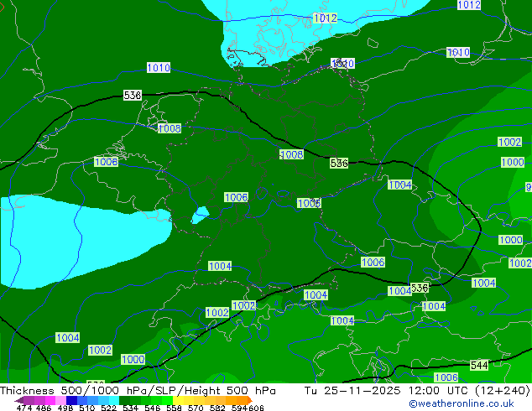Click the 'Thickness 500/1000 hPa/SLP/Height 500 hPa' title
Screen dimensions: 532x411
138,391
